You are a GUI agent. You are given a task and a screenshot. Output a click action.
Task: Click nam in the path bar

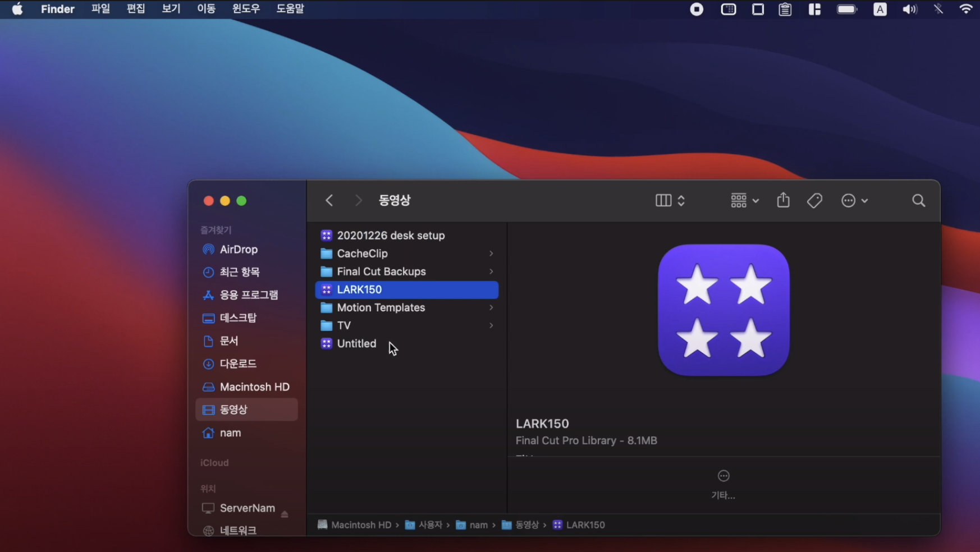click(x=471, y=525)
